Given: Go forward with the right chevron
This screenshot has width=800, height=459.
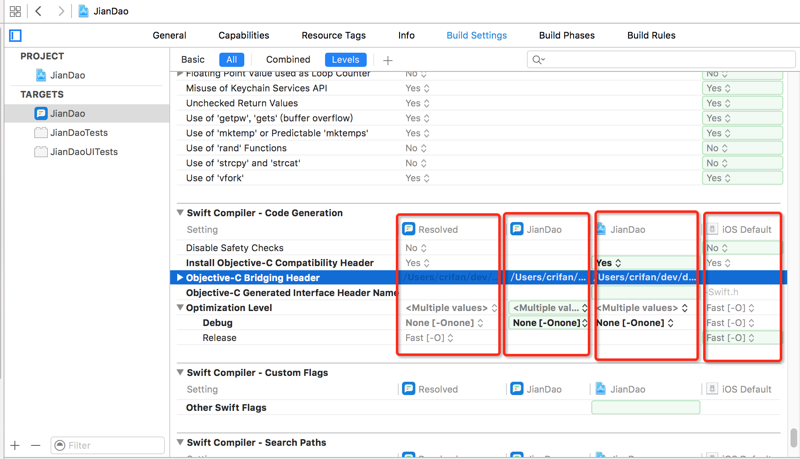Looking at the screenshot, I should 61,11.
